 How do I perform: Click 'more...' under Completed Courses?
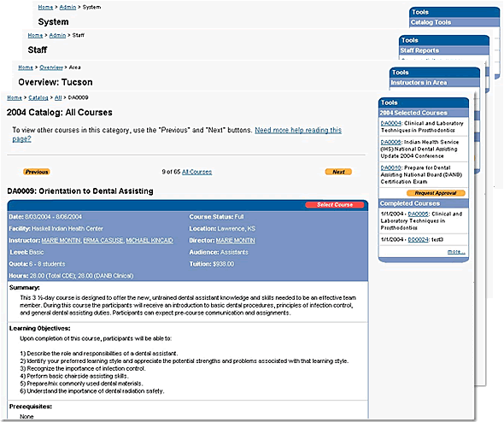pyautogui.click(x=456, y=252)
